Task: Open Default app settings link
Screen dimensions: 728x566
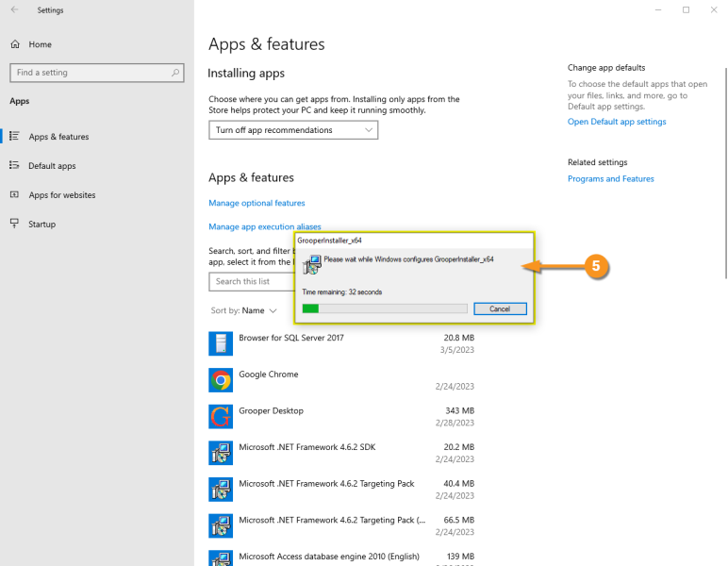Action: 617,122
